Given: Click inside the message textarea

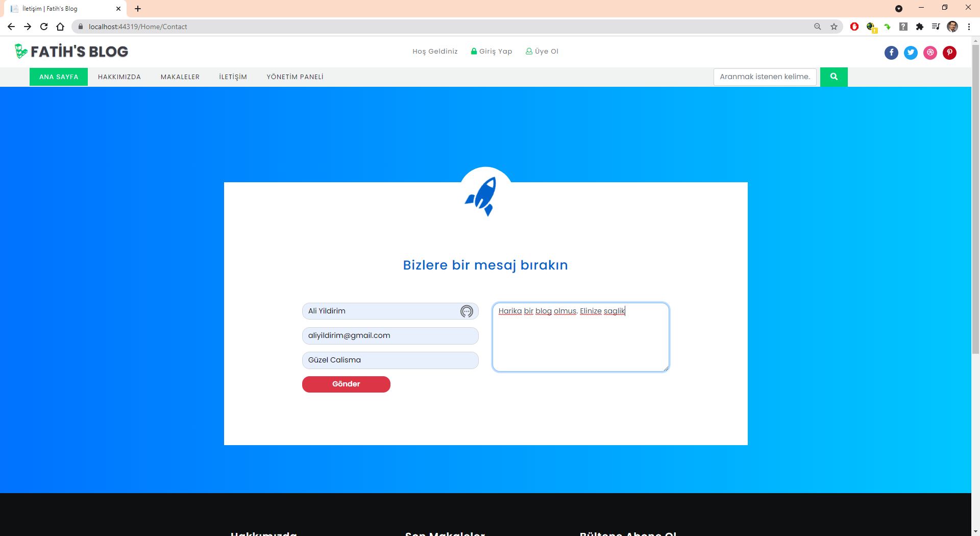Looking at the screenshot, I should tap(580, 337).
